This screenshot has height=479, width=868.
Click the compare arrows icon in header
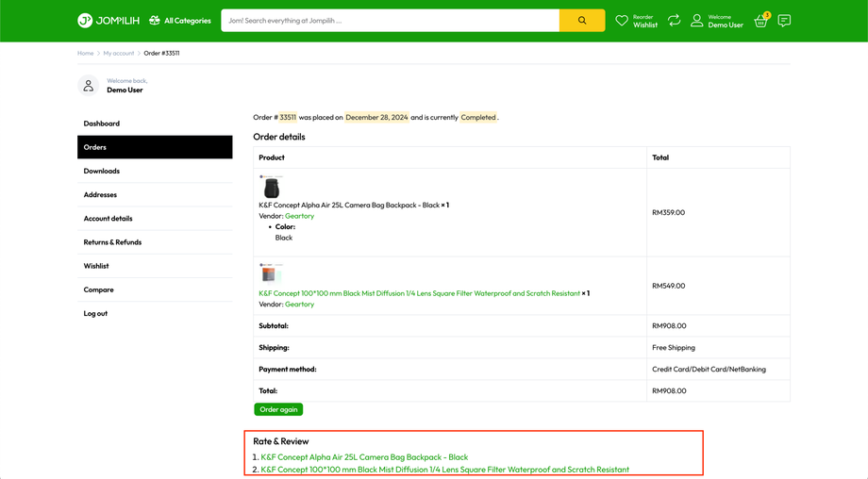(674, 20)
